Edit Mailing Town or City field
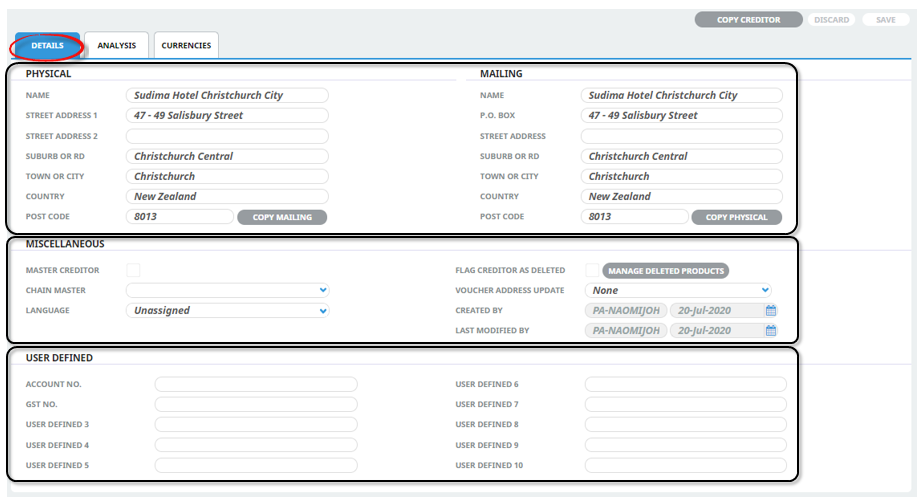Image resolution: width=923 pixels, height=502 pixels. (x=682, y=176)
